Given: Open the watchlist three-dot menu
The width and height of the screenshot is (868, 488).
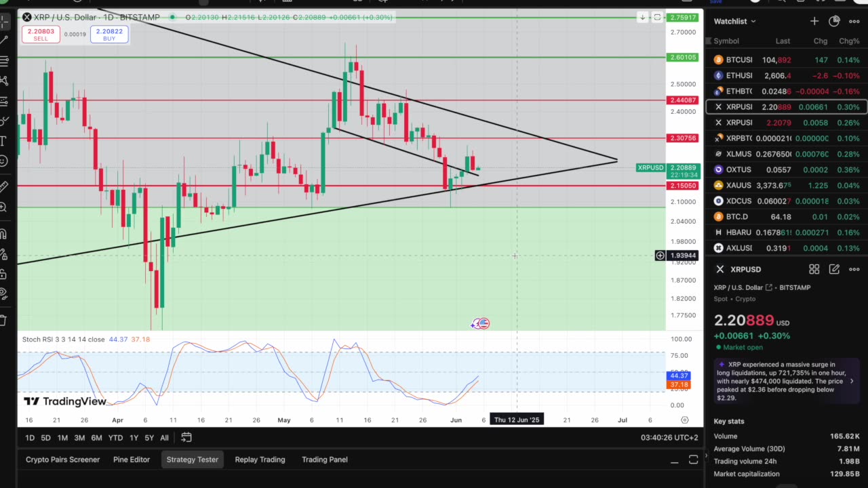Looking at the screenshot, I should coord(854,22).
